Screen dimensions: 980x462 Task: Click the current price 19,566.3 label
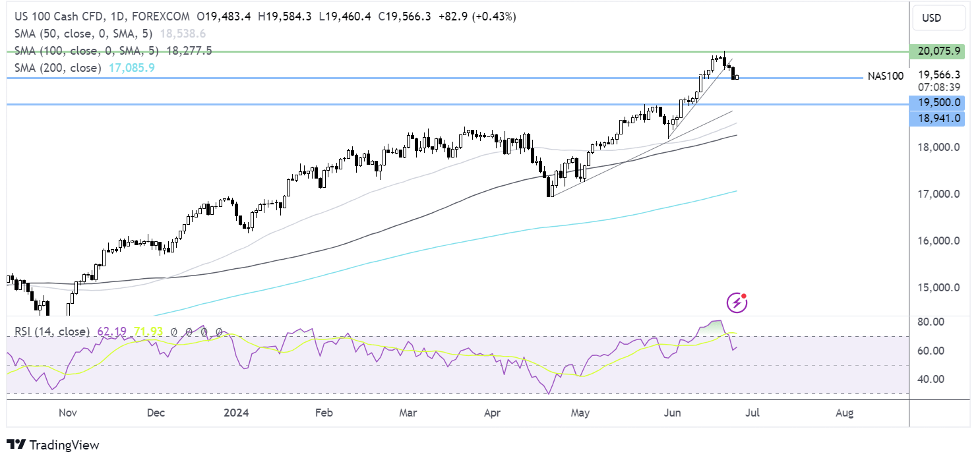pos(940,74)
